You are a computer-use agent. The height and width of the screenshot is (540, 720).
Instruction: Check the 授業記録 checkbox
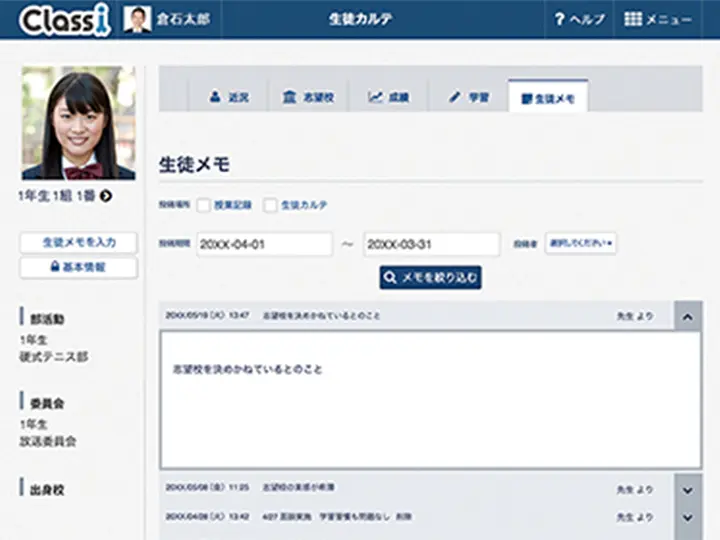(x=204, y=205)
